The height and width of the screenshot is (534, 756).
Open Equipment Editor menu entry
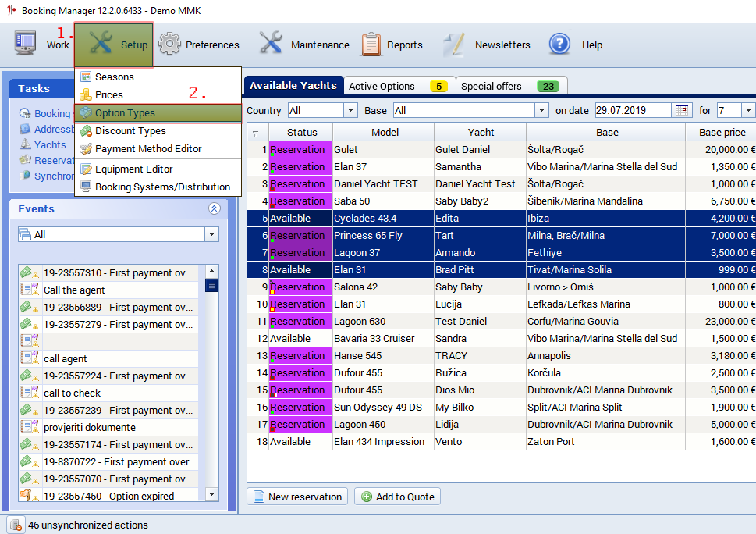pos(158,169)
